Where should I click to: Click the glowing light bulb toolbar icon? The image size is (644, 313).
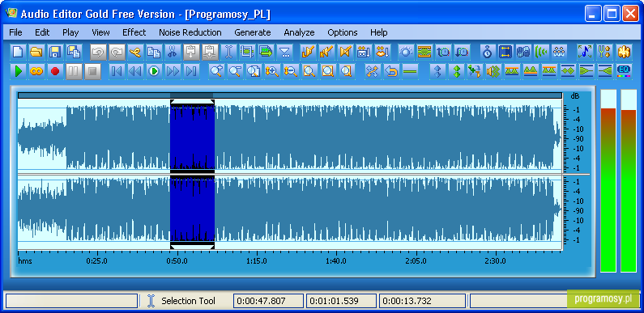click(406, 52)
